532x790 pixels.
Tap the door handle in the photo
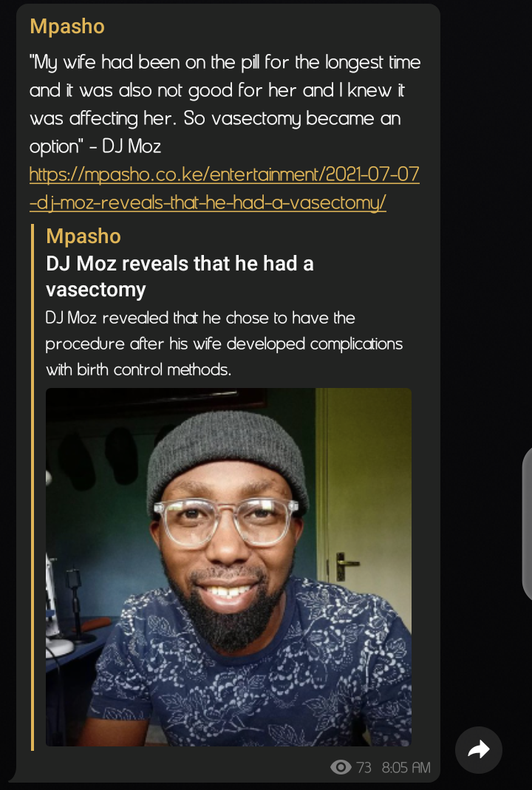347,564
